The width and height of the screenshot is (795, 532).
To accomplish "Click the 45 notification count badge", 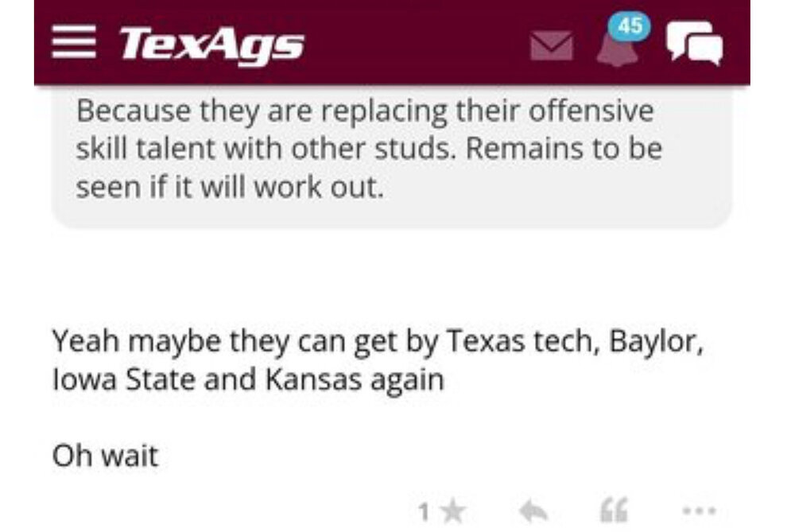I will click(x=630, y=26).
